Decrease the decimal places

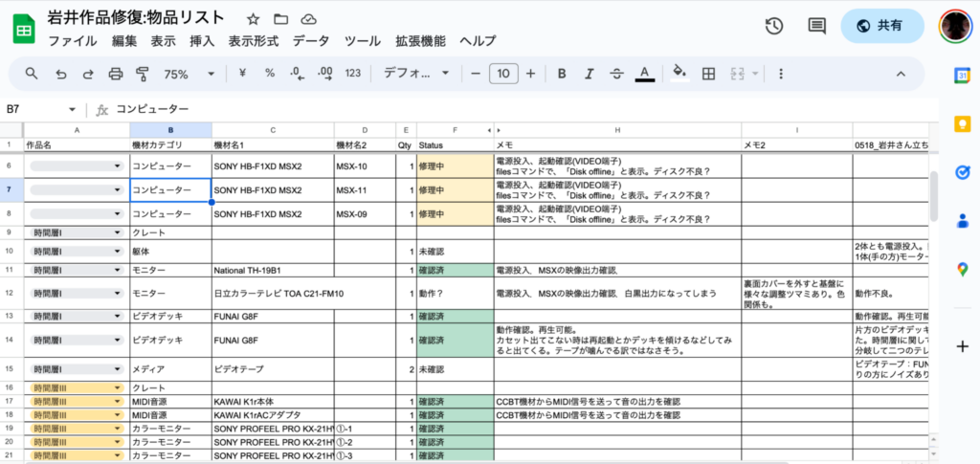[298, 74]
